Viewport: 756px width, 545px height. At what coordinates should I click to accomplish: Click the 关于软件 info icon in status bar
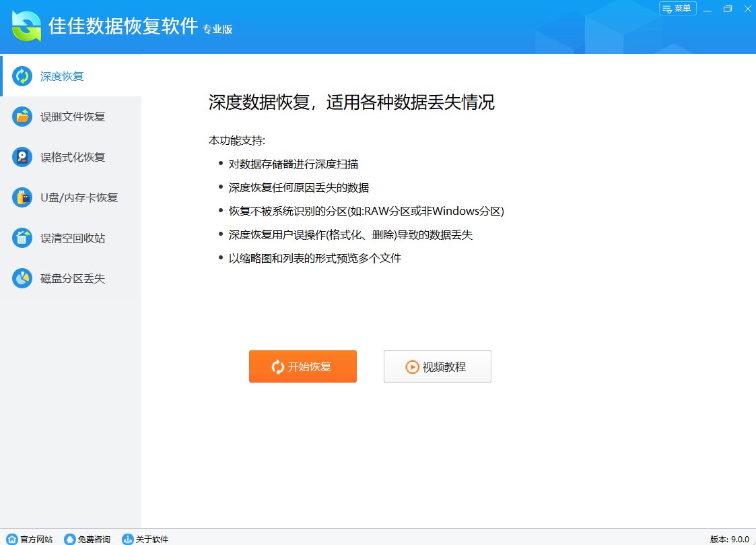(128, 539)
